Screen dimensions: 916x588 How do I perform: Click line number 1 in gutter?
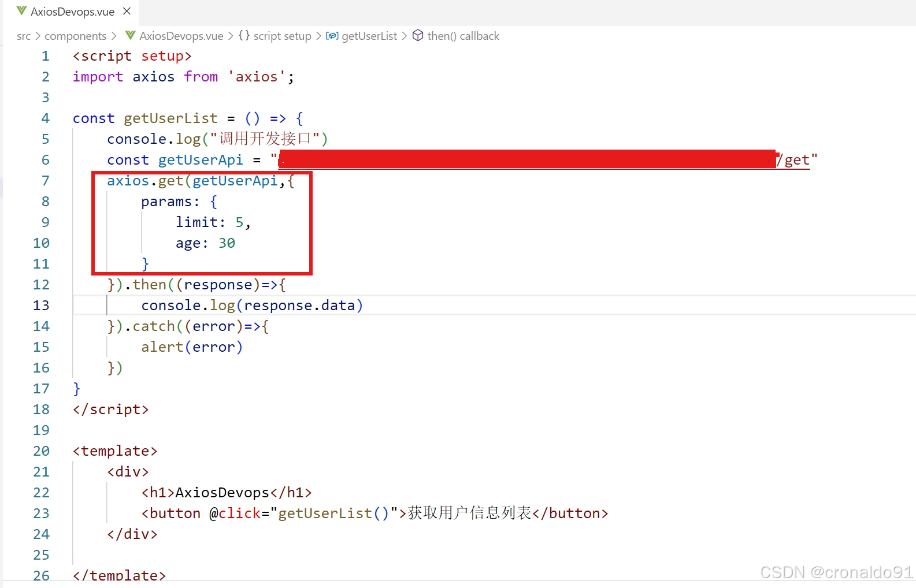click(45, 56)
